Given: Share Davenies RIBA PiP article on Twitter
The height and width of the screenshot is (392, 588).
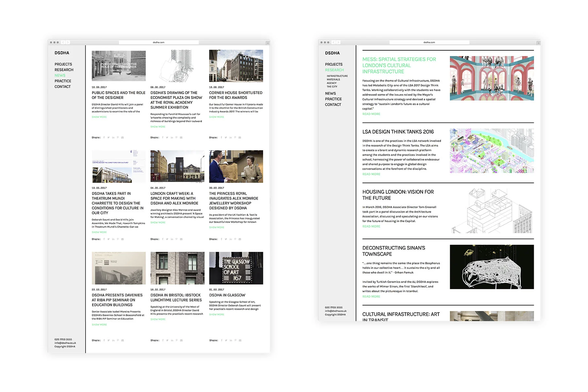Looking at the screenshot, I should pos(108,340).
